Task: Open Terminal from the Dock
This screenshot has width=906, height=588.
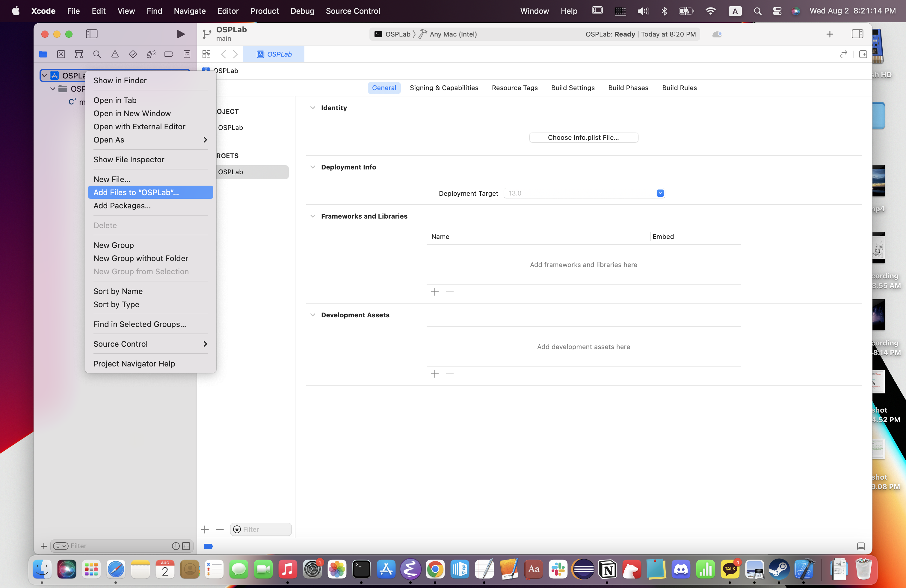Action: (361, 569)
